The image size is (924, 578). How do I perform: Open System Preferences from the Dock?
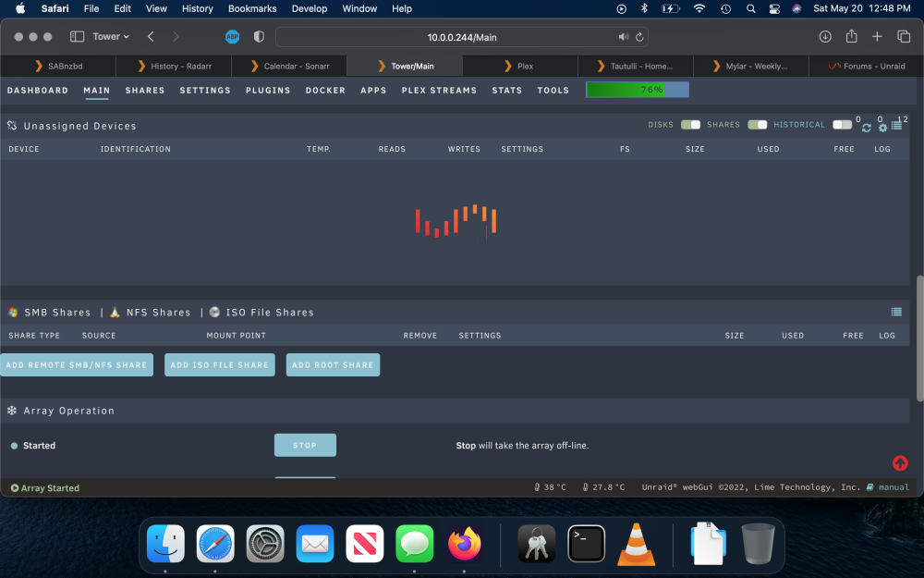265,543
